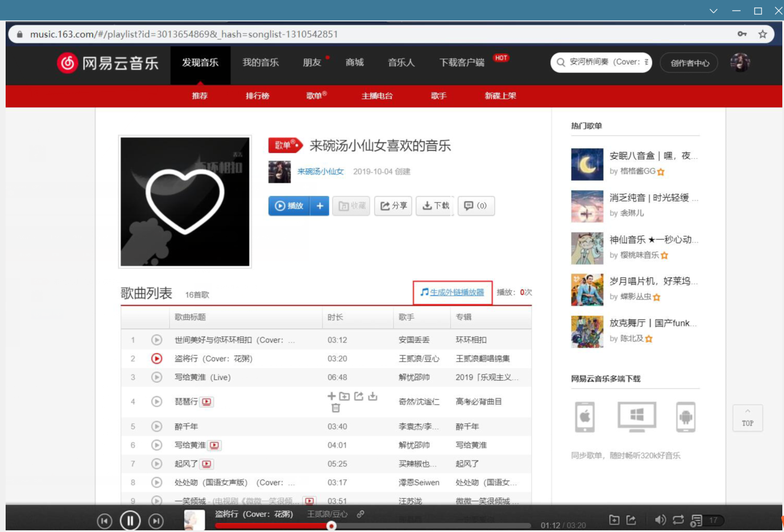Click the TOP back-to-top button
Image resolution: width=784 pixels, height=532 pixels.
click(747, 418)
